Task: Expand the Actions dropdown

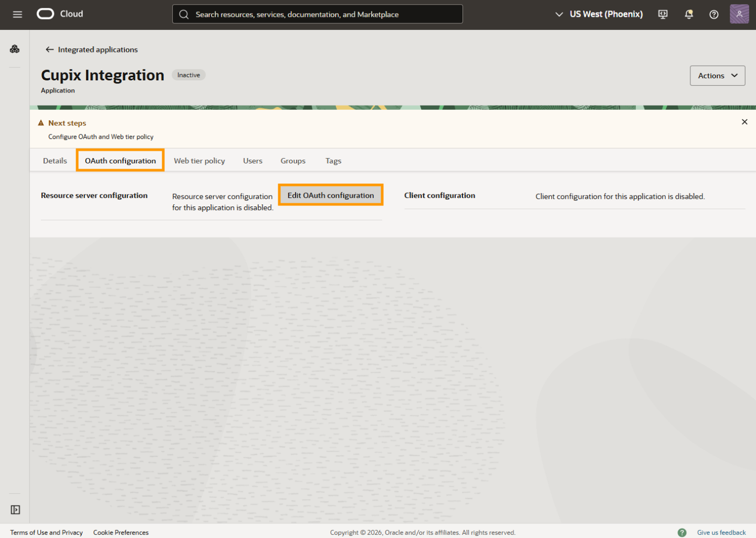Action: click(717, 76)
